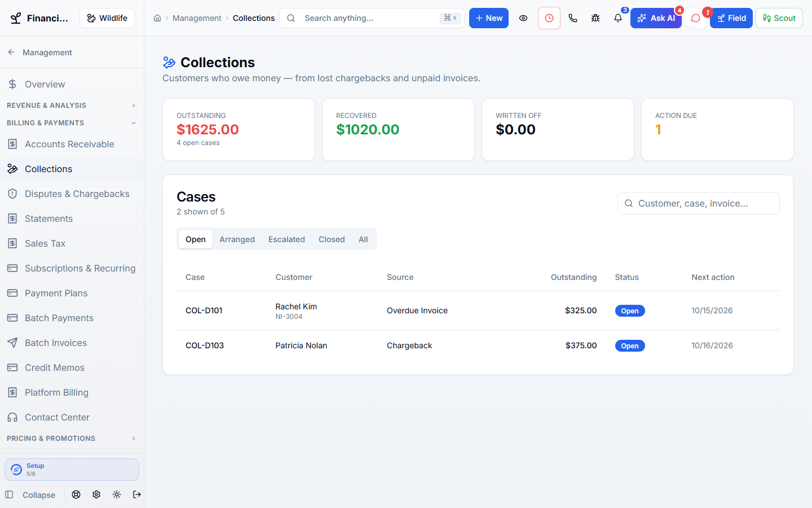
Task: Click the help lifebuoy icon
Action: tap(76, 494)
